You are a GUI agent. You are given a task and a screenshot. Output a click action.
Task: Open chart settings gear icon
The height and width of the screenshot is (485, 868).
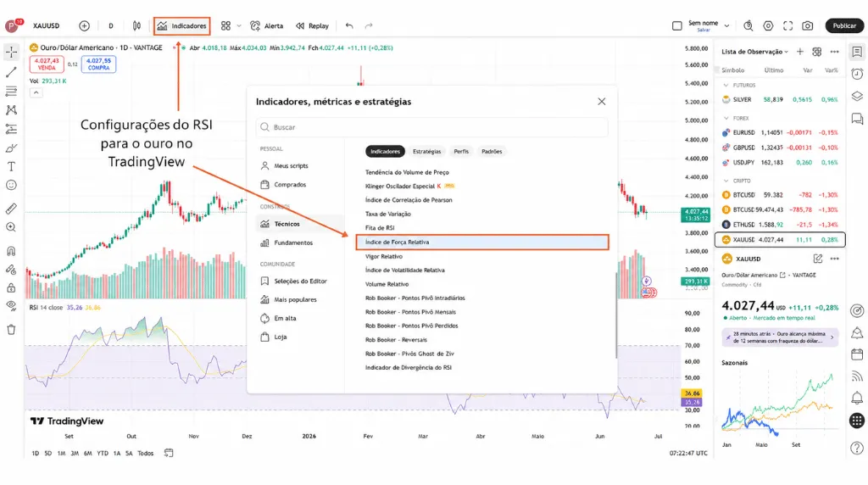click(x=768, y=25)
